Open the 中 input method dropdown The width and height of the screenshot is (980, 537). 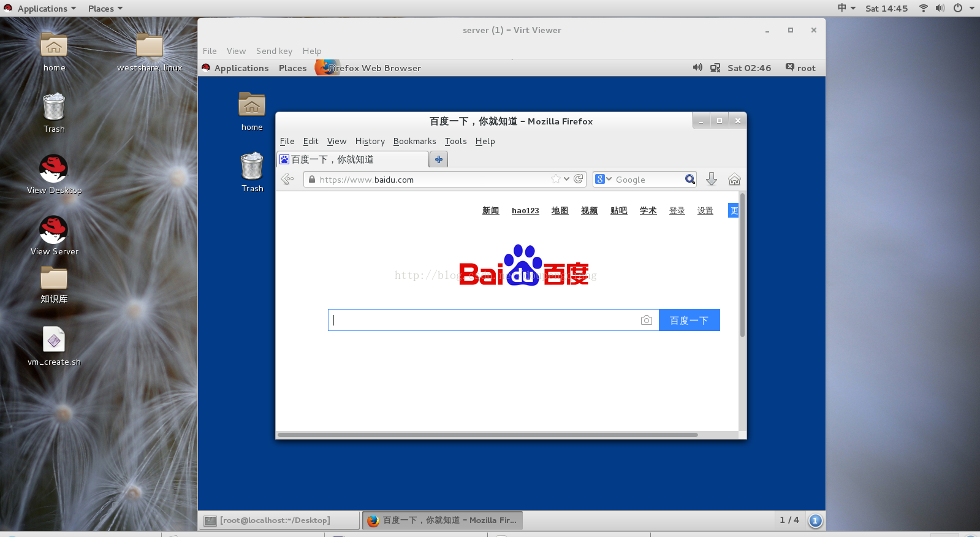pos(846,8)
